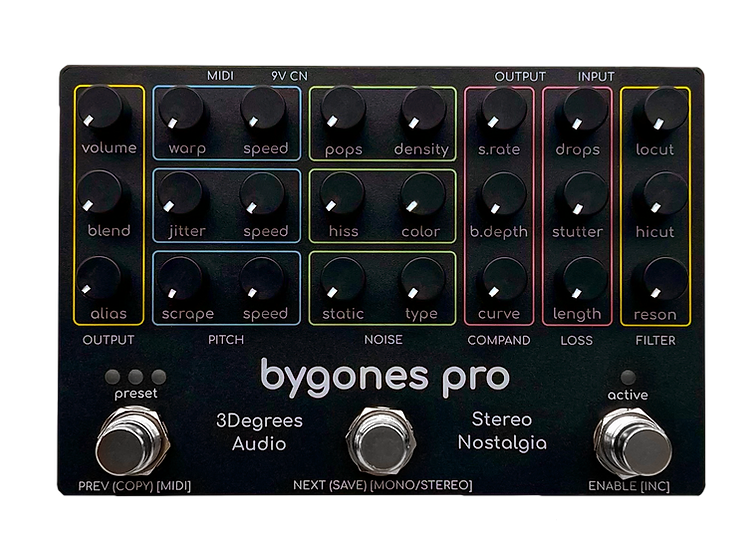Screen dimensions: 755x551
Task: Click the active status LED
Action: pyautogui.click(x=628, y=377)
